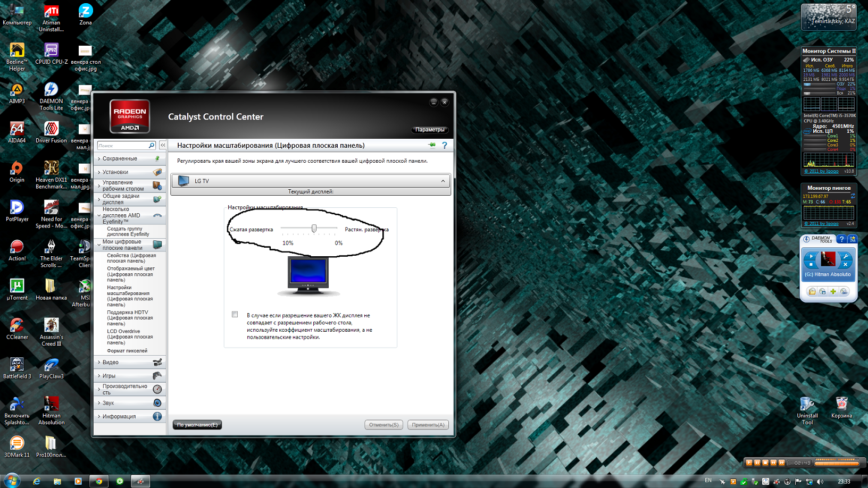Click the search magnifier in Catalyst sidebar
Image resolution: width=868 pixels, height=488 pixels.
[152, 145]
